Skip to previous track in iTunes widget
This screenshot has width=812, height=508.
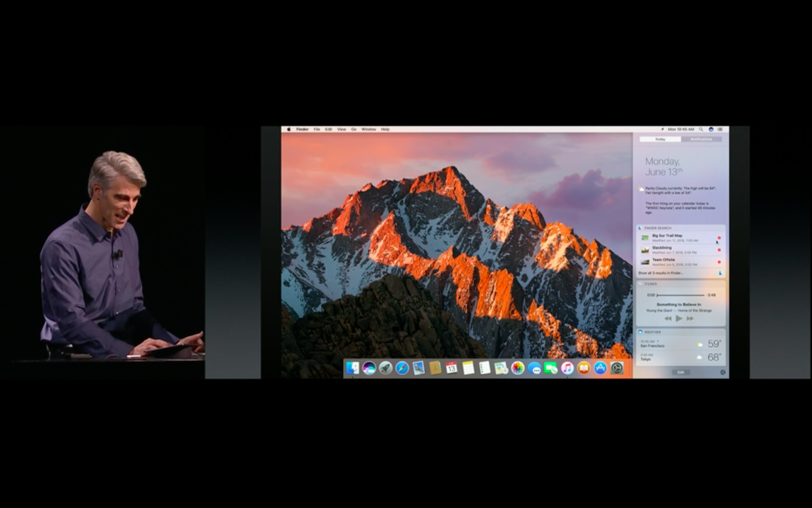pos(668,318)
